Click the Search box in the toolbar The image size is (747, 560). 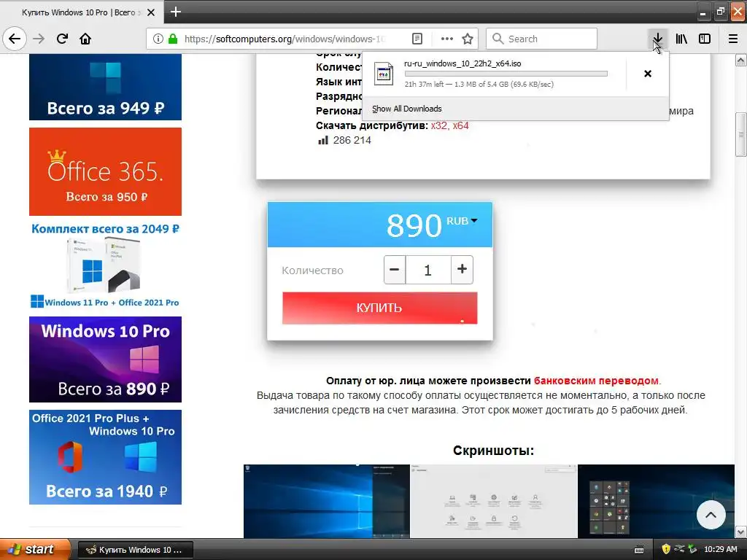[x=541, y=39]
